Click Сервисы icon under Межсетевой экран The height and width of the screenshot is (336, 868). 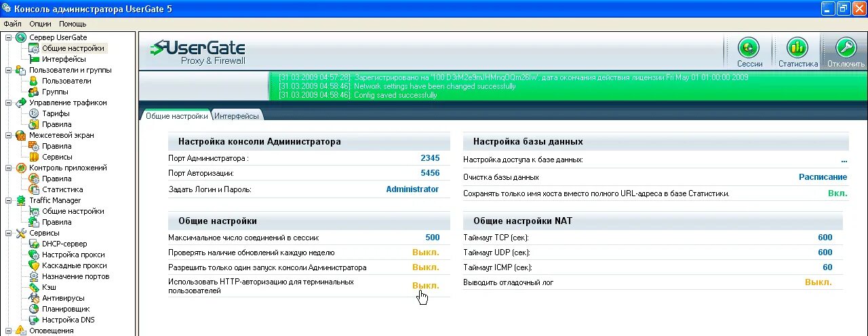click(x=34, y=157)
